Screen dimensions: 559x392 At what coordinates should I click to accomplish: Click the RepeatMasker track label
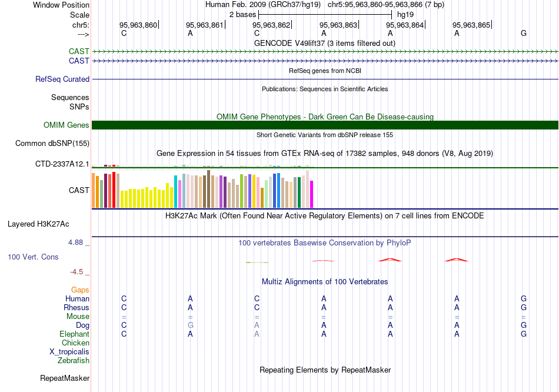(x=65, y=378)
